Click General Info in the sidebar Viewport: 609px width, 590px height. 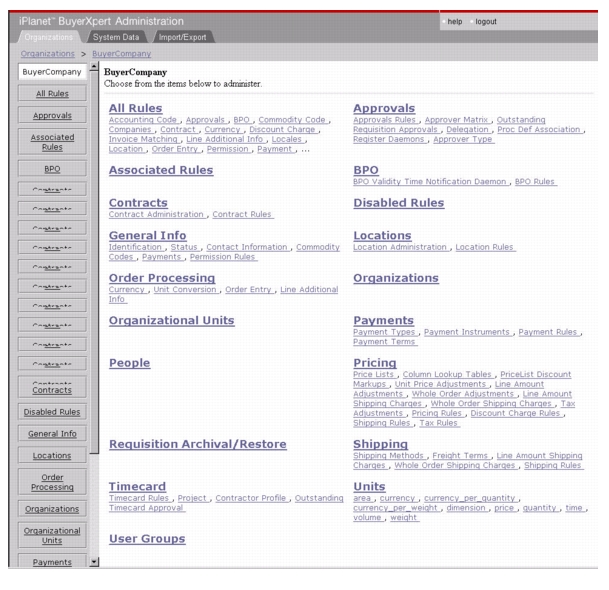click(x=52, y=433)
